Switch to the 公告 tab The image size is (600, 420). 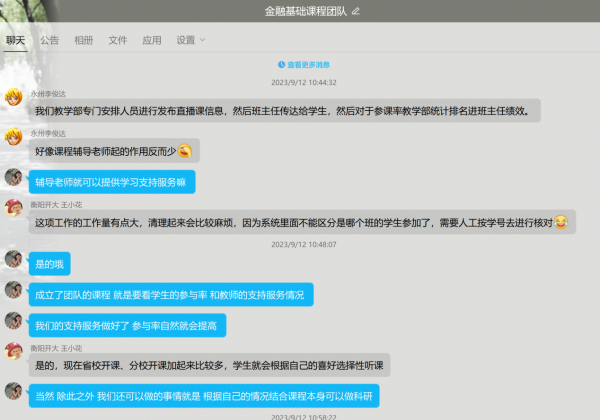tap(49, 40)
